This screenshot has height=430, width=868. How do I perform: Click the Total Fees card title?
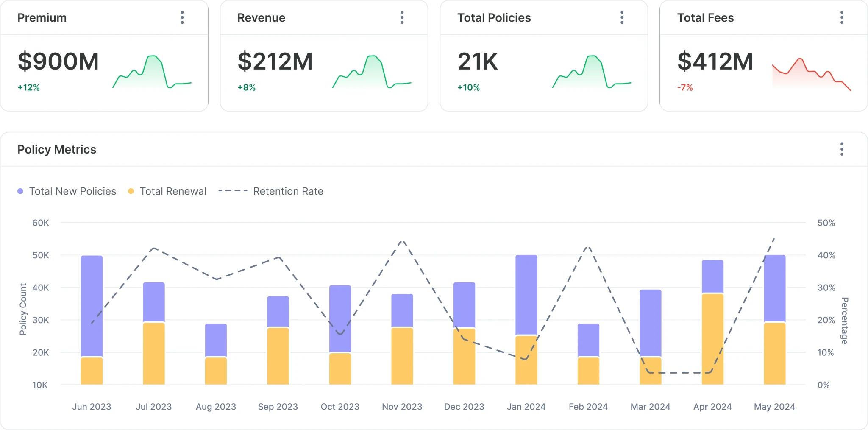pyautogui.click(x=705, y=18)
